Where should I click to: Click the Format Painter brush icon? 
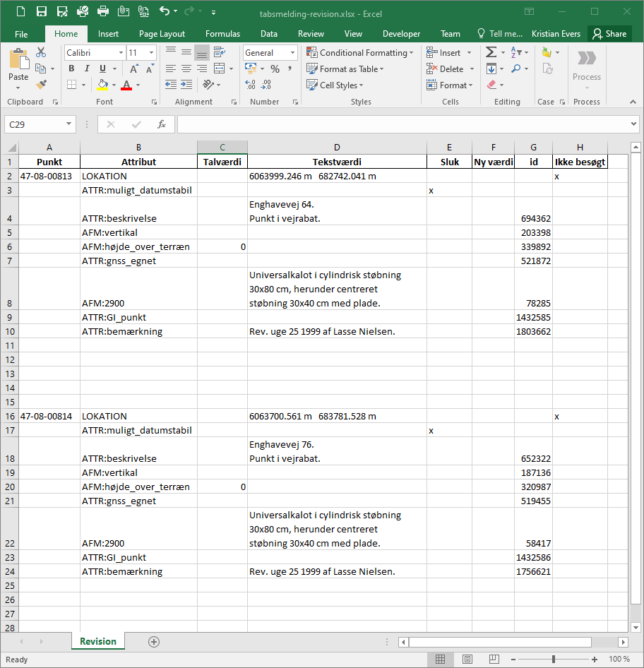pyautogui.click(x=41, y=85)
